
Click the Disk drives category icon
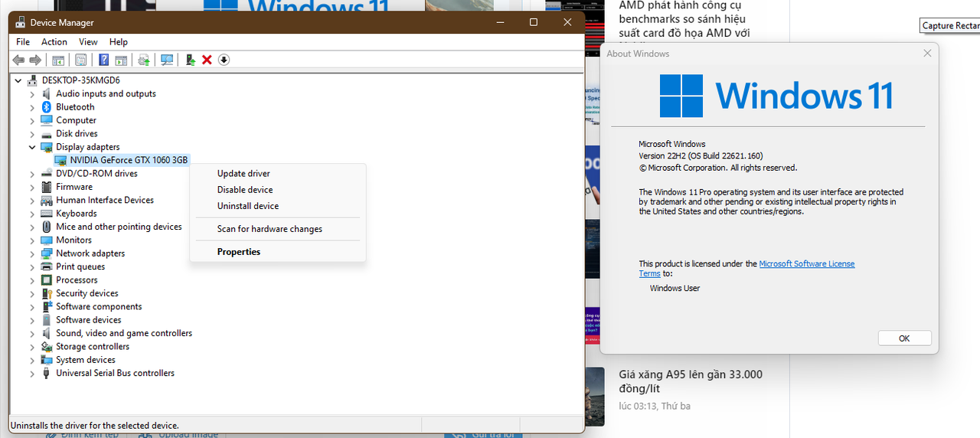coord(47,133)
